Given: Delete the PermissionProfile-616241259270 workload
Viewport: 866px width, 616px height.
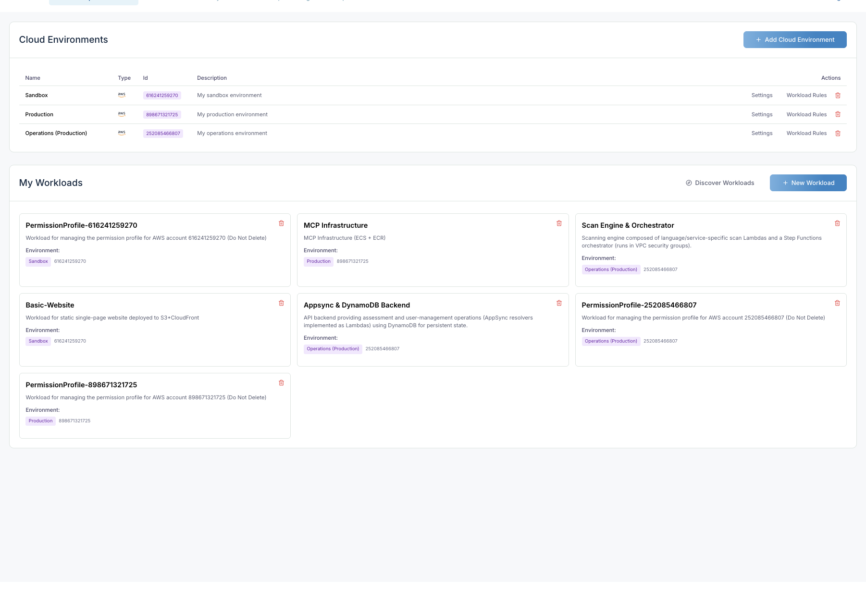Looking at the screenshot, I should click(x=282, y=223).
